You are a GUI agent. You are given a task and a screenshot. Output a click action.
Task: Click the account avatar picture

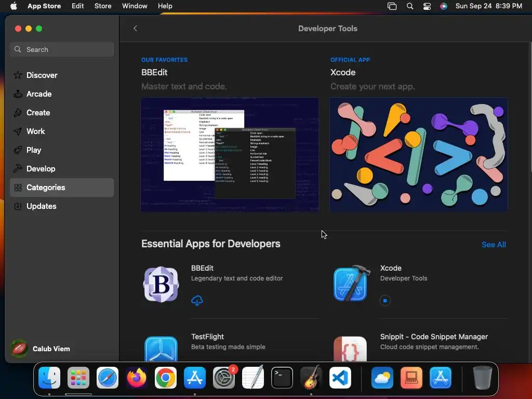coord(19,349)
